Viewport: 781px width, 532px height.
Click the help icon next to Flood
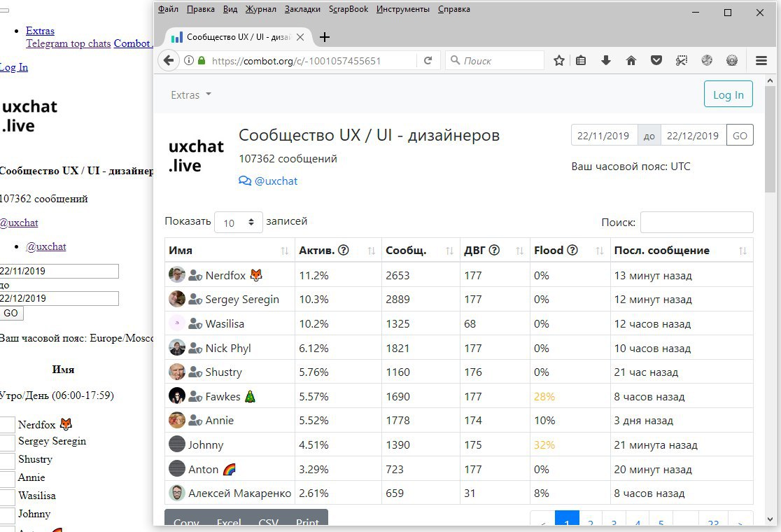pos(572,250)
